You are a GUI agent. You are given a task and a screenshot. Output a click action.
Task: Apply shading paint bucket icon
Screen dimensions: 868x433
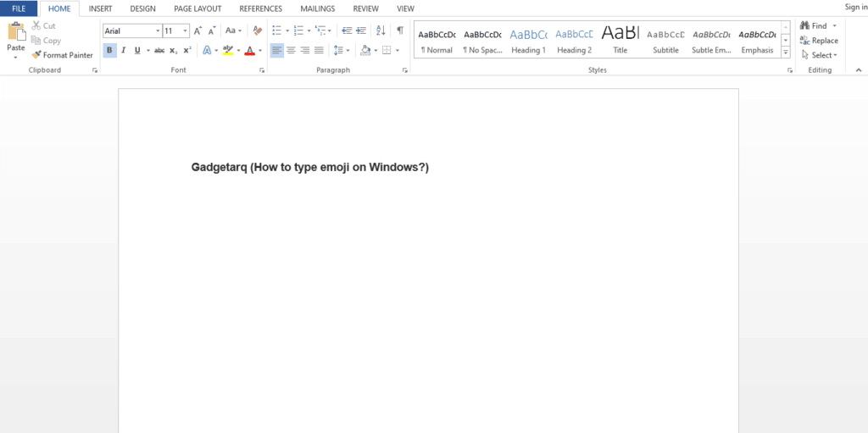[x=365, y=50]
